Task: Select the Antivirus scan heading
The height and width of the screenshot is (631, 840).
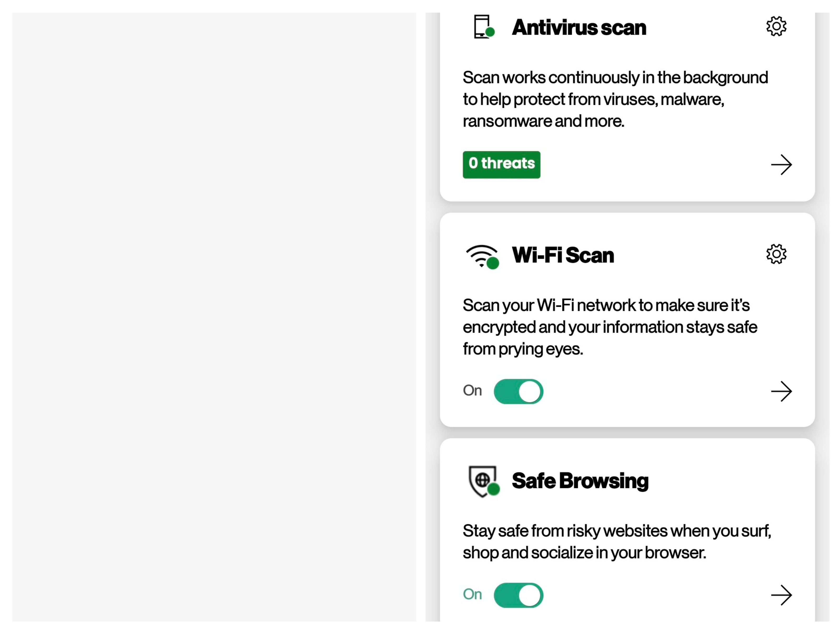Action: (x=579, y=27)
